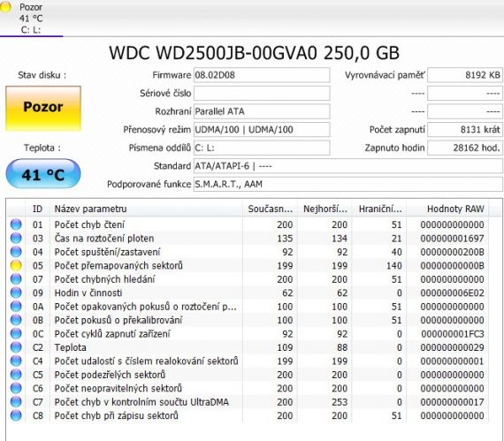Viewport: 504px width, 441px height.
Task: Click RAW value 000000001697 of row 03
Action: [452, 239]
